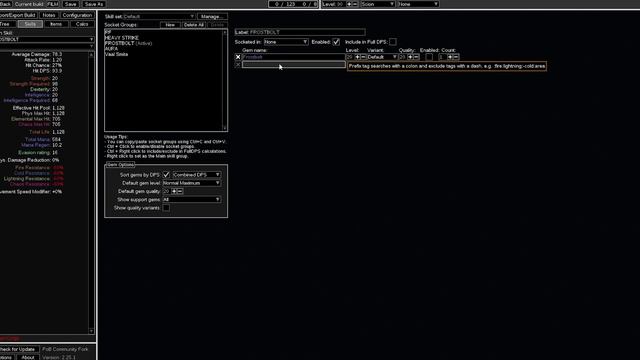The width and height of the screenshot is (640, 360).
Task: Select HEAVY STRIKE socket group
Action: point(122,38)
